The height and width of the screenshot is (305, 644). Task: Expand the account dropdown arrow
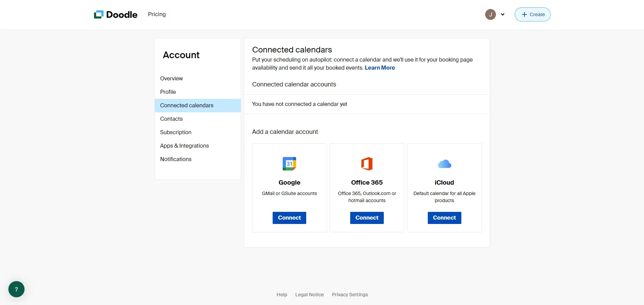coord(502,14)
